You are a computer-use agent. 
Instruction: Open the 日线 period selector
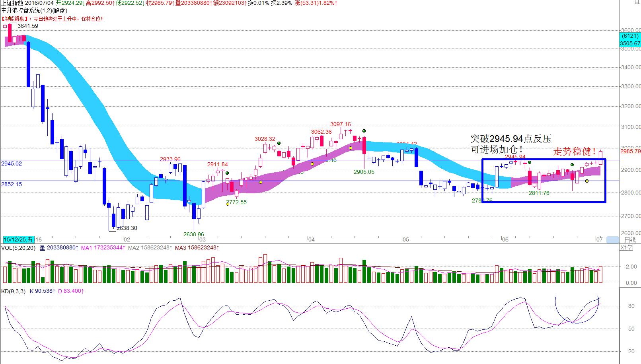pos(630,240)
